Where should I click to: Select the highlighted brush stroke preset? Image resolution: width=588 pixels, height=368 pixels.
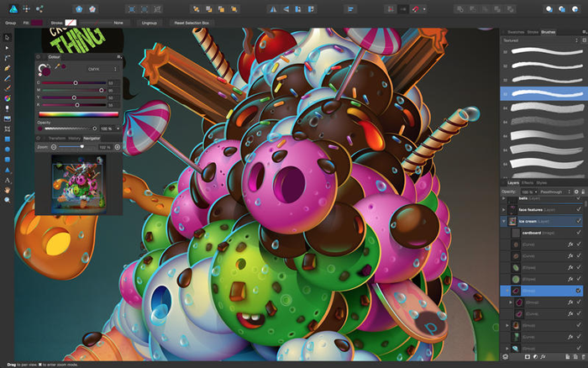coord(543,93)
